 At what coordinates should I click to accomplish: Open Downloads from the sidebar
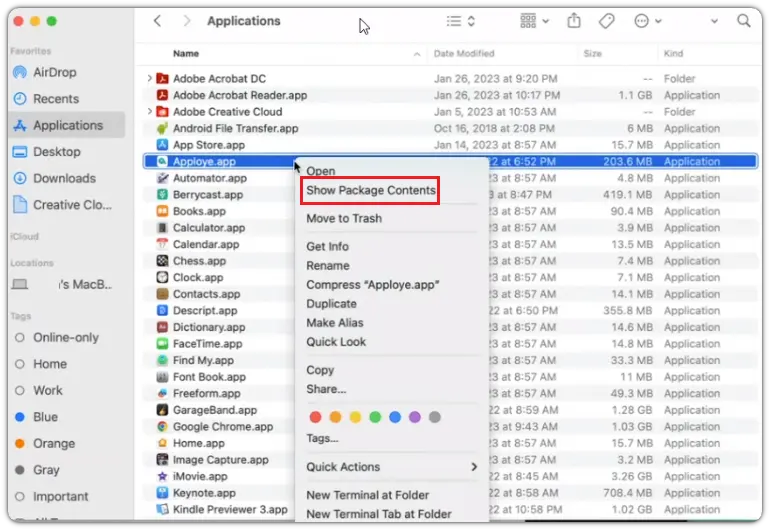click(x=64, y=178)
